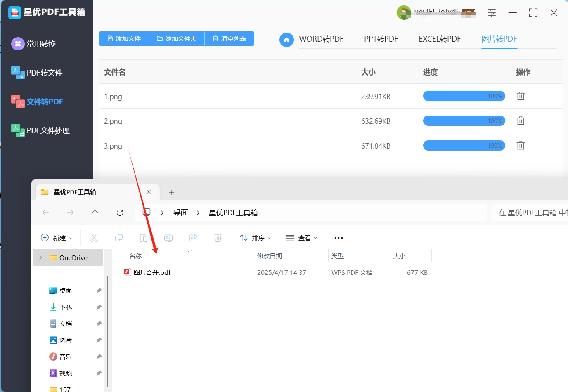Image resolution: width=568 pixels, height=392 pixels.
Task: Select the 3.png file name
Action: tap(113, 146)
